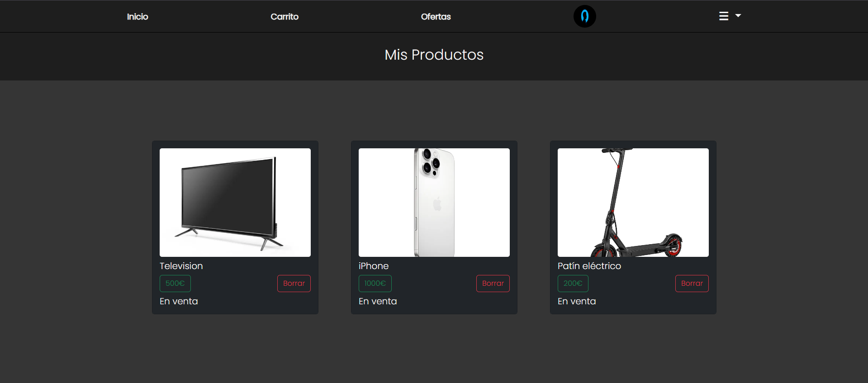868x383 pixels.
Task: Click the 200€ price badge
Action: (x=573, y=284)
